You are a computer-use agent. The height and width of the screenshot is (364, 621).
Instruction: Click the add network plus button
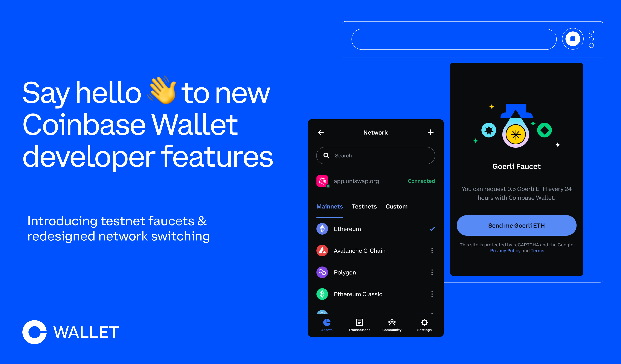(430, 132)
